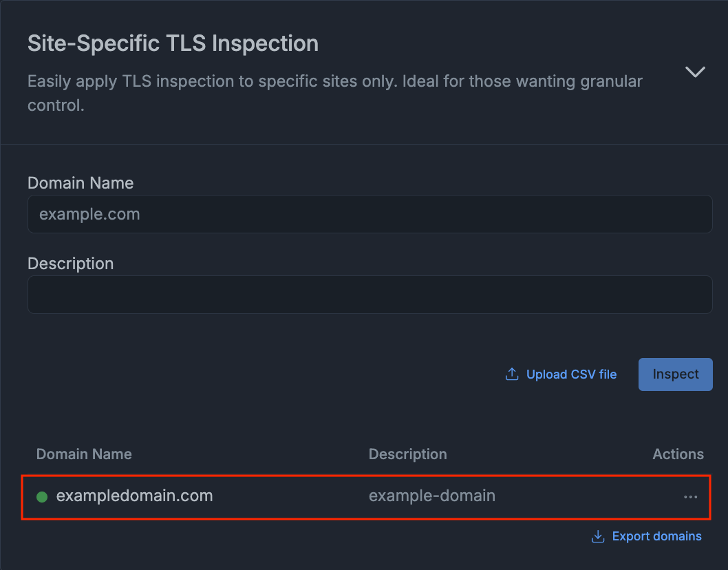728x570 pixels.
Task: Click the Domain Name input field
Action: pyautogui.click(x=370, y=214)
